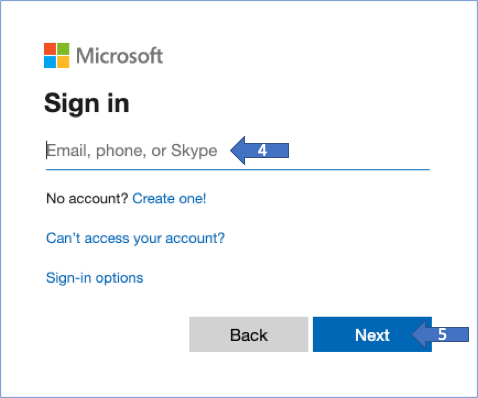The image size is (478, 398).
Task: Click the blue square of Microsoft logo
Action: pos(50,62)
